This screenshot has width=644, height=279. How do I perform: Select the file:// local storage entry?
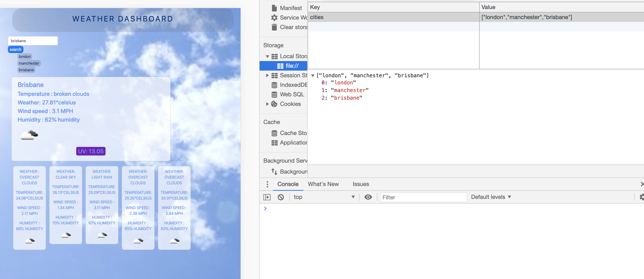[292, 66]
